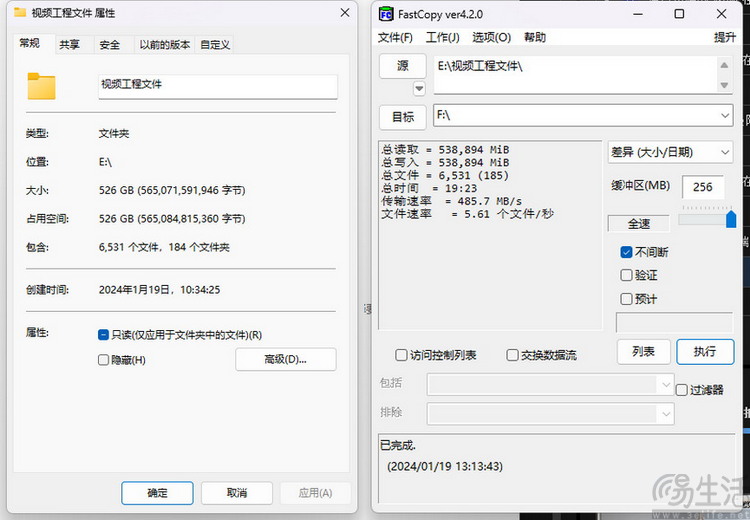Open the 安全 security tab
The width and height of the screenshot is (750, 520).
point(110,45)
